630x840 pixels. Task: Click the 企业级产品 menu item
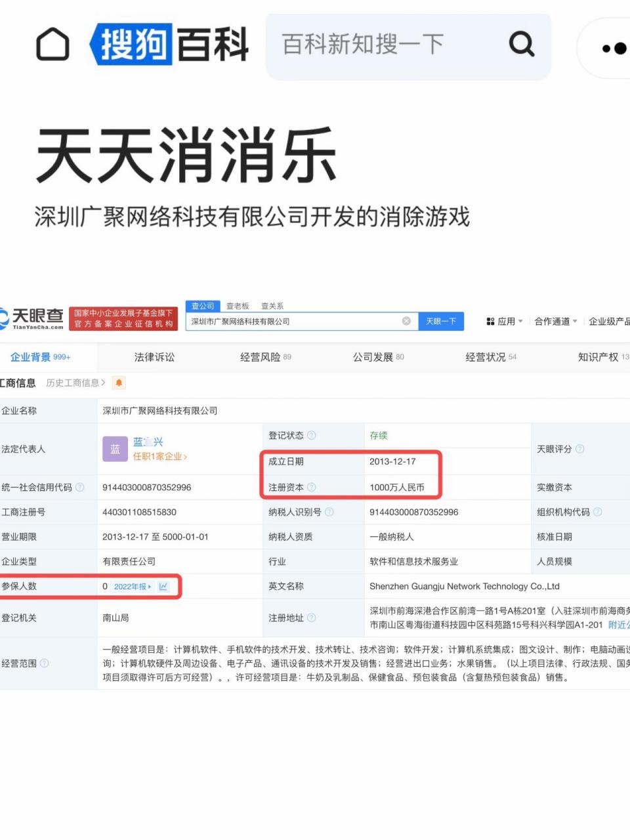click(x=609, y=322)
